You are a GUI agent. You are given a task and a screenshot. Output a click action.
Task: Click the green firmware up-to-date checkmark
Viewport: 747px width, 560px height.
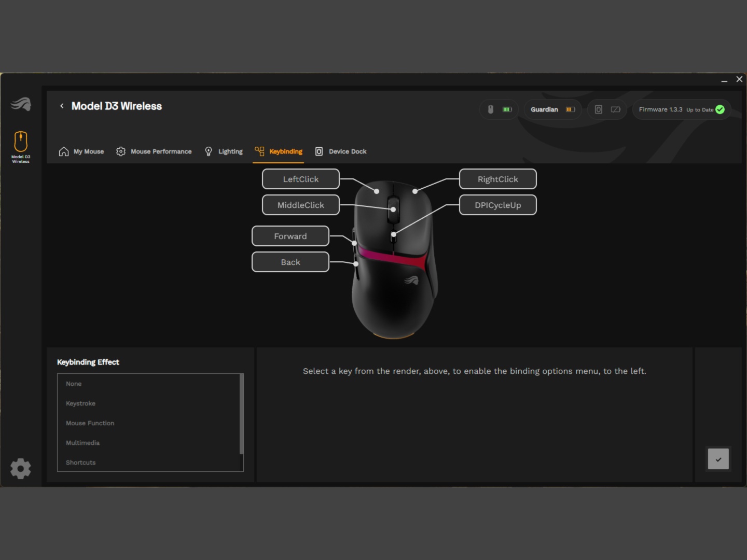[x=720, y=109]
